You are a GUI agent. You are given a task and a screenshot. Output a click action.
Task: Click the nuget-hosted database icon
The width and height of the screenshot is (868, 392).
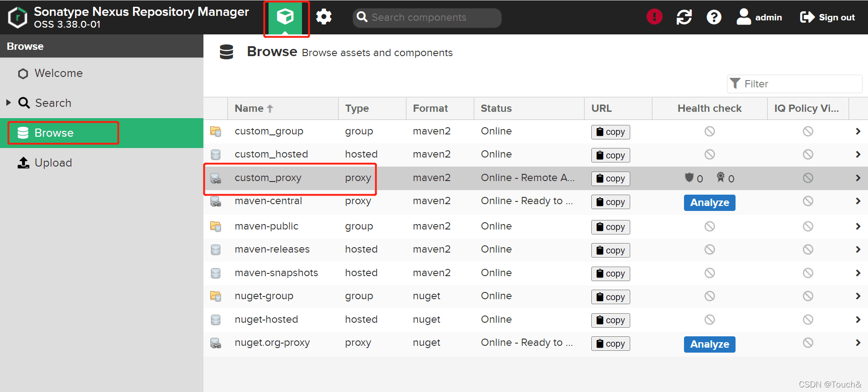(216, 320)
